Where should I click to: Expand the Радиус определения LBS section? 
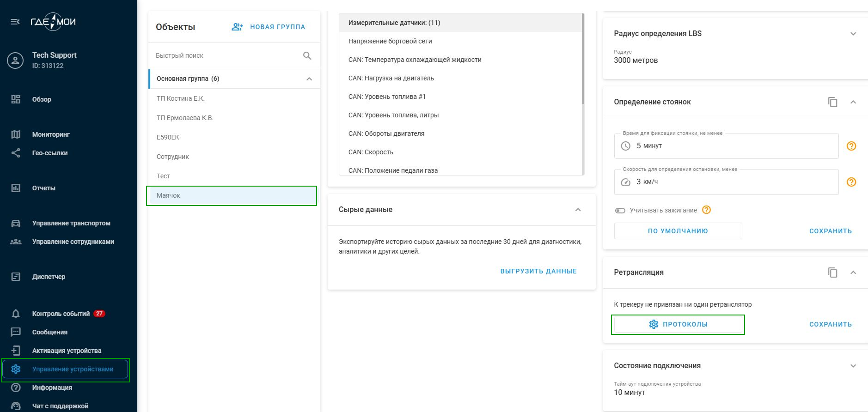point(853,34)
